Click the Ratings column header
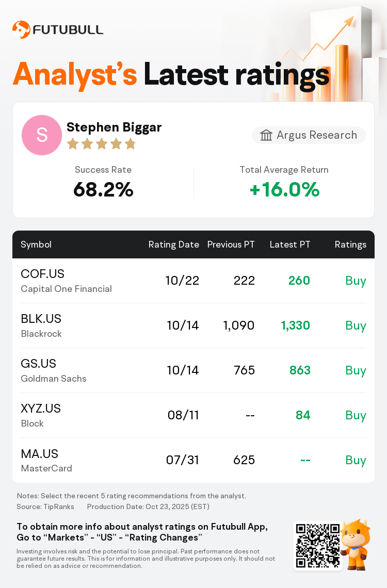Image resolution: width=387 pixels, height=588 pixels. tap(350, 244)
